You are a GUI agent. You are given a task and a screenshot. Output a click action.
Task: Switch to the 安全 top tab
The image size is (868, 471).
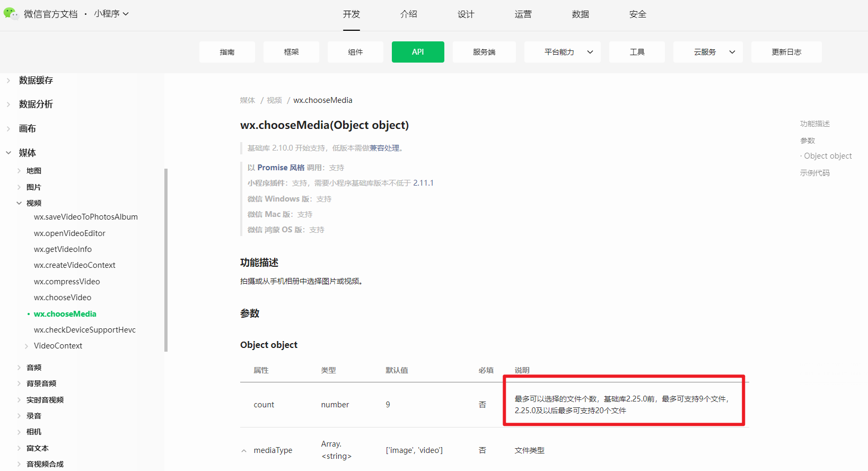(637, 14)
